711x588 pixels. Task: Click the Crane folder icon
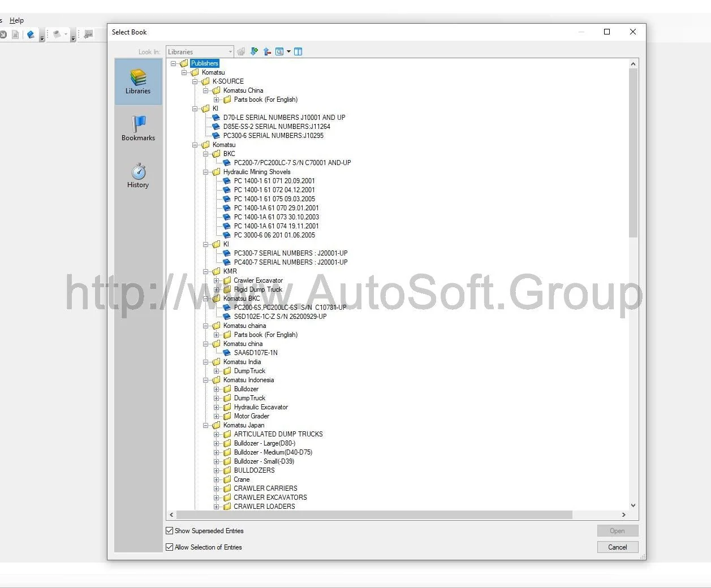[227, 479]
